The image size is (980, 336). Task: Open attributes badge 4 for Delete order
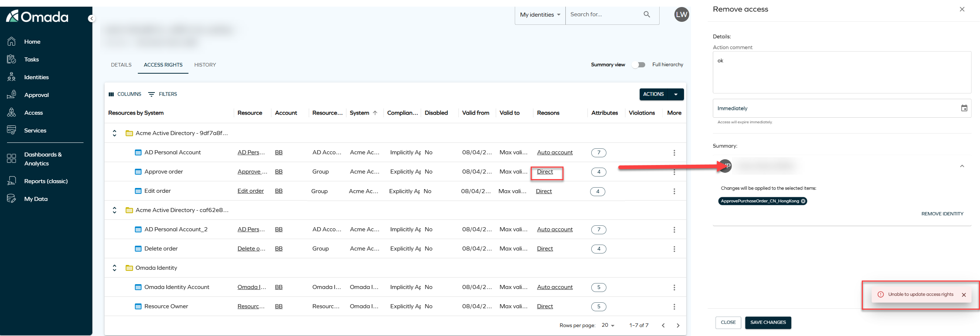pyautogui.click(x=598, y=249)
